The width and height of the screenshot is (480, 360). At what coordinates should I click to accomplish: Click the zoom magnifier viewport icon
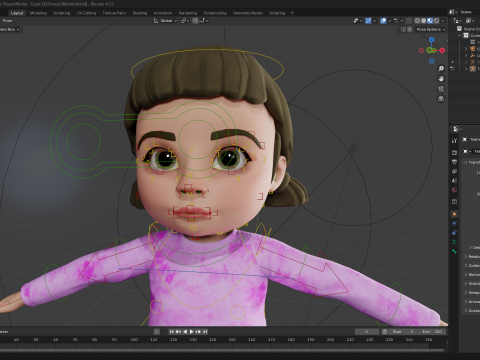[x=441, y=69]
